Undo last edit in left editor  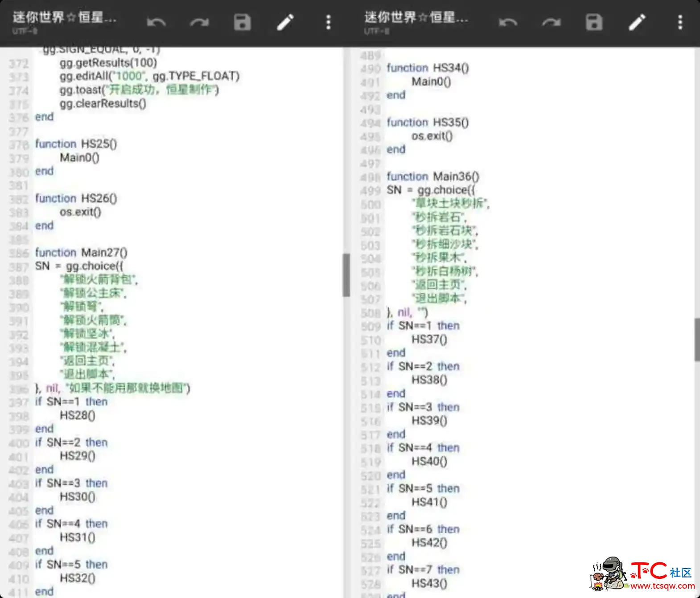tap(156, 22)
